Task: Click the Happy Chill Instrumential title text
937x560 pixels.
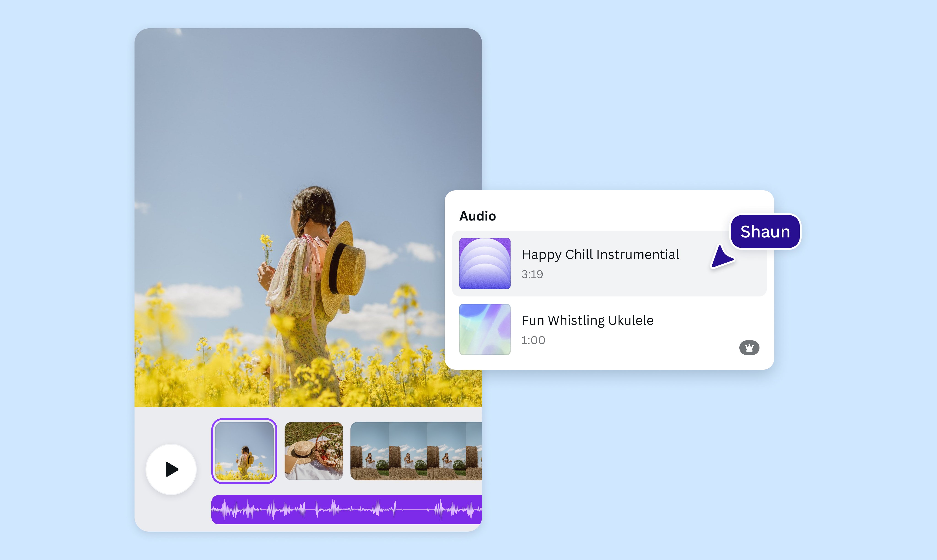Action: [x=600, y=254]
